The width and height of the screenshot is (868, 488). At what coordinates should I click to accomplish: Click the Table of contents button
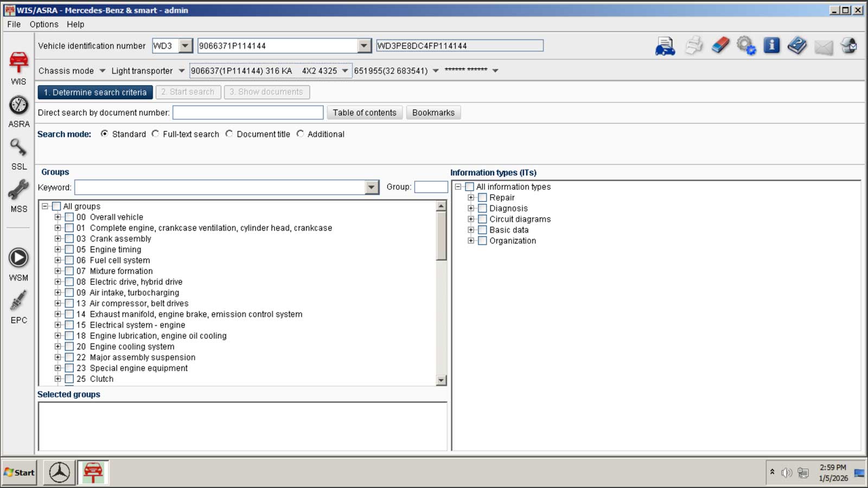tap(365, 113)
